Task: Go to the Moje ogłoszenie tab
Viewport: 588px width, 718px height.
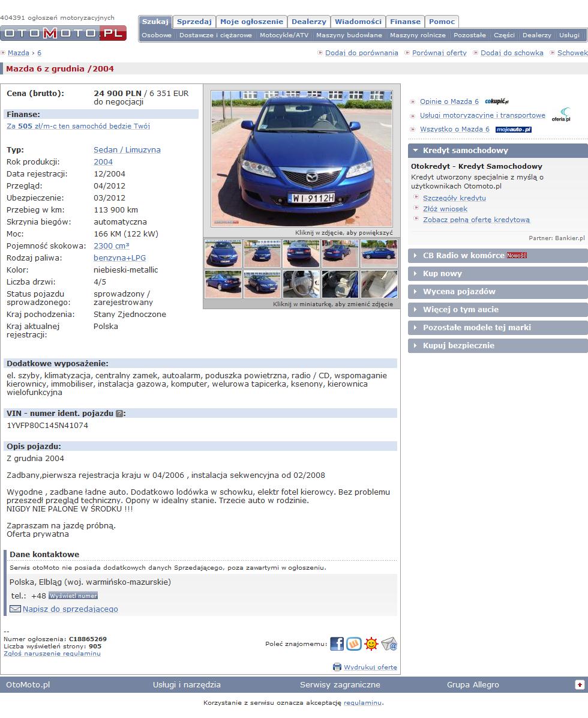Action: click(x=251, y=22)
